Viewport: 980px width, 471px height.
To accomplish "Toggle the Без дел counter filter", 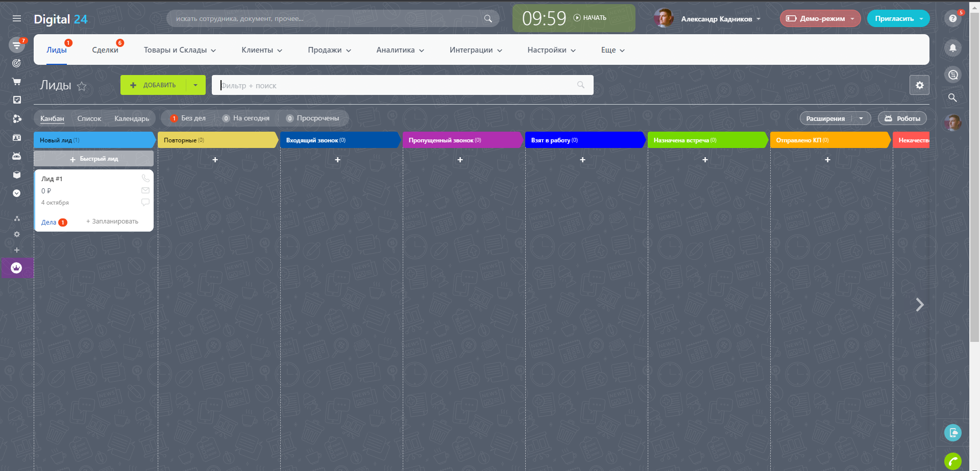I will 188,118.
